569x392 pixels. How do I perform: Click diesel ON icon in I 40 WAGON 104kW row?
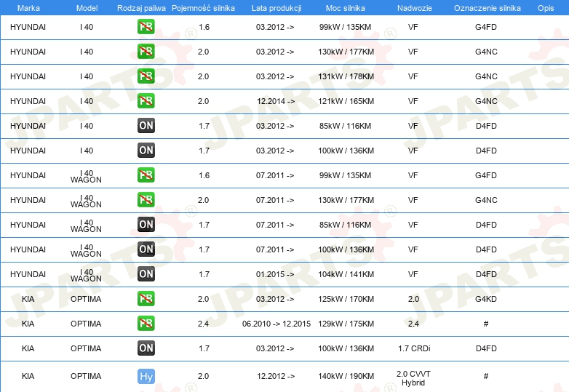(146, 273)
